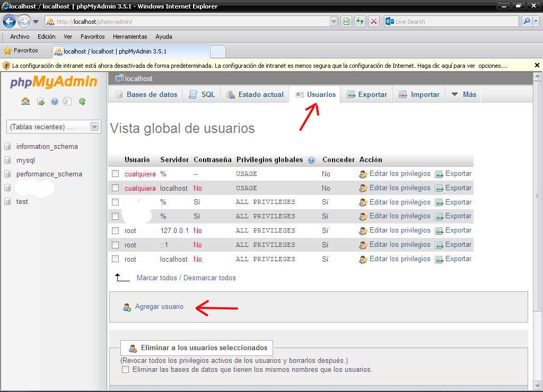Click the browser refresh icon

click(360, 21)
